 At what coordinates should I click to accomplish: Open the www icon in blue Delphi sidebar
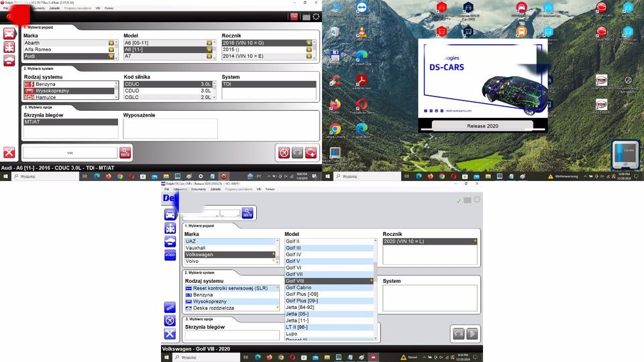click(x=170, y=307)
